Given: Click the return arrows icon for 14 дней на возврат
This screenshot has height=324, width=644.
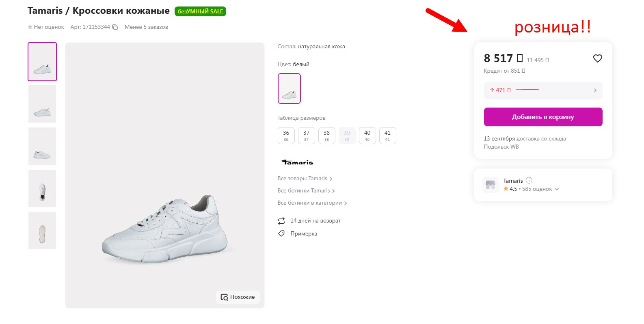Looking at the screenshot, I should [x=281, y=221].
